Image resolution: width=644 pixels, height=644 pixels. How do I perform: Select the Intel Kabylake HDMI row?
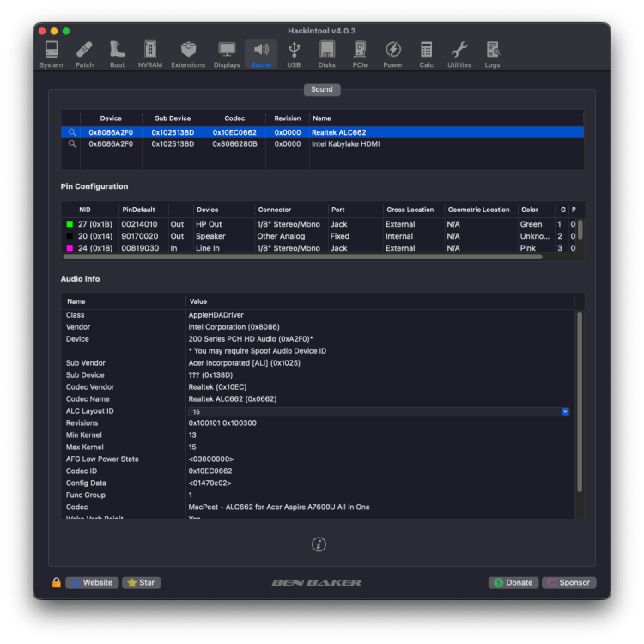click(x=322, y=143)
